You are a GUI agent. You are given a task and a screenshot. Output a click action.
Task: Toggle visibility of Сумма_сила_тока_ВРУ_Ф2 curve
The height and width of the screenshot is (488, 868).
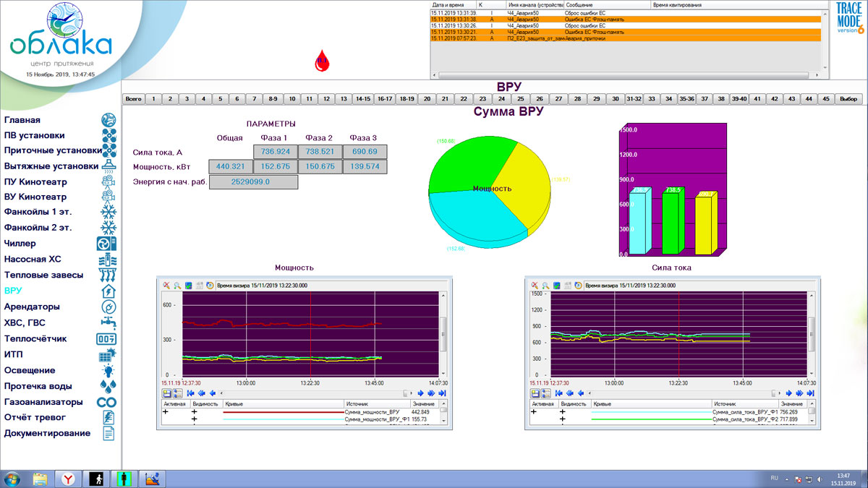click(x=562, y=419)
